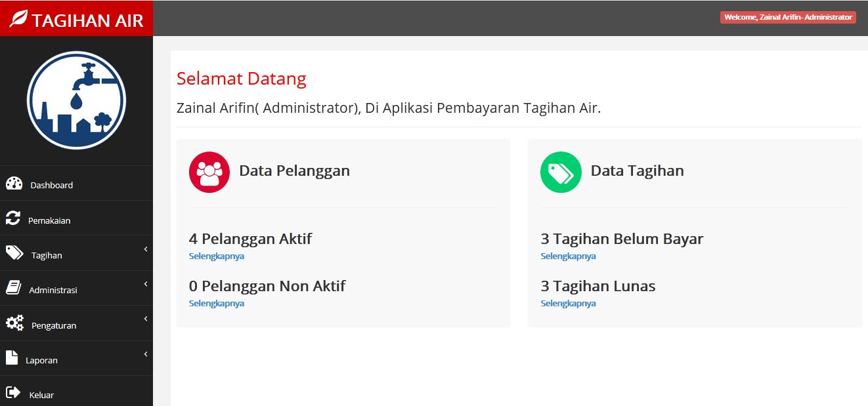Select the Administrasi book icon
868x406 pixels.
(14, 287)
